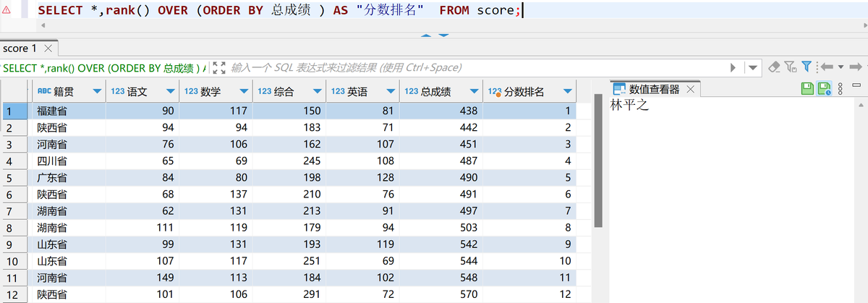Click the save filter settings icon
This screenshot has width=868, height=303.
790,67
